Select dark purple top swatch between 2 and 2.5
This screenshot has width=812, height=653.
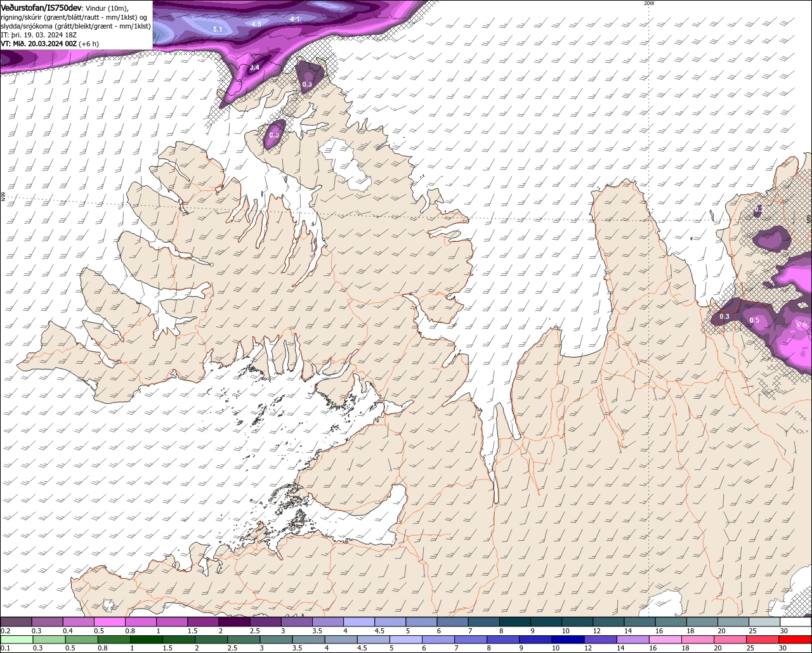(x=235, y=622)
